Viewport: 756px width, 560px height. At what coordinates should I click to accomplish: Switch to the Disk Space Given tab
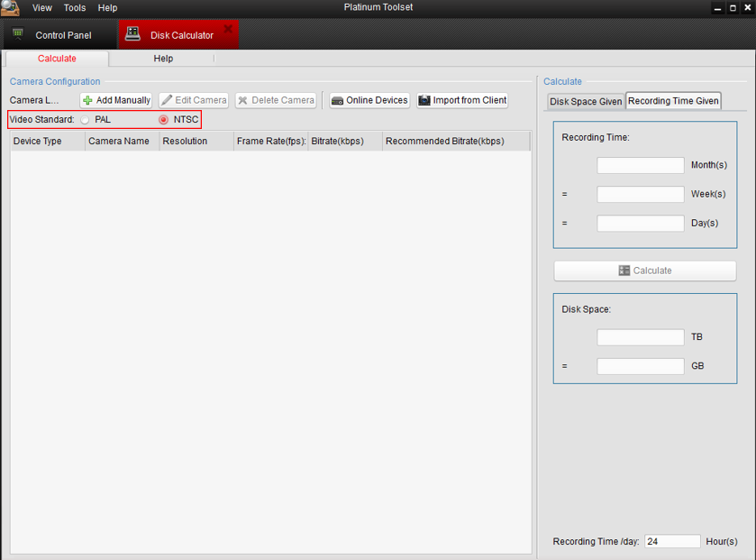tap(586, 101)
